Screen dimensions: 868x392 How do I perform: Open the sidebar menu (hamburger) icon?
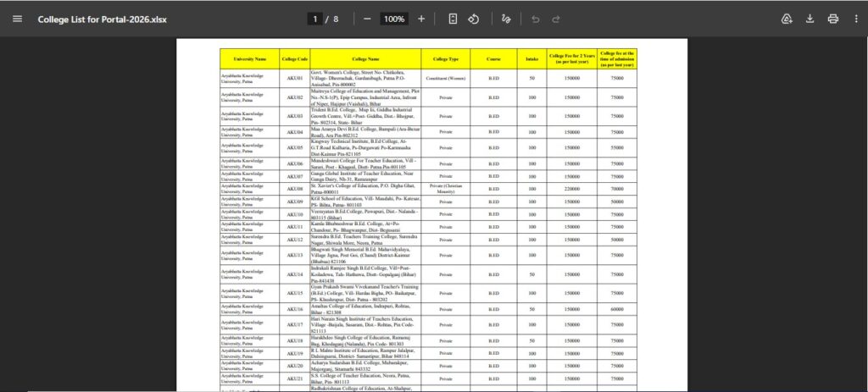[17, 19]
